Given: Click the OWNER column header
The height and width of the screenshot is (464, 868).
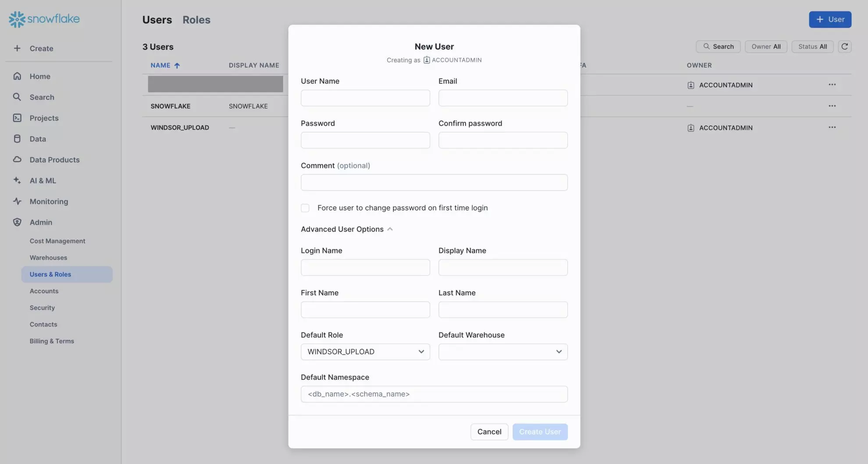Looking at the screenshot, I should coord(699,65).
